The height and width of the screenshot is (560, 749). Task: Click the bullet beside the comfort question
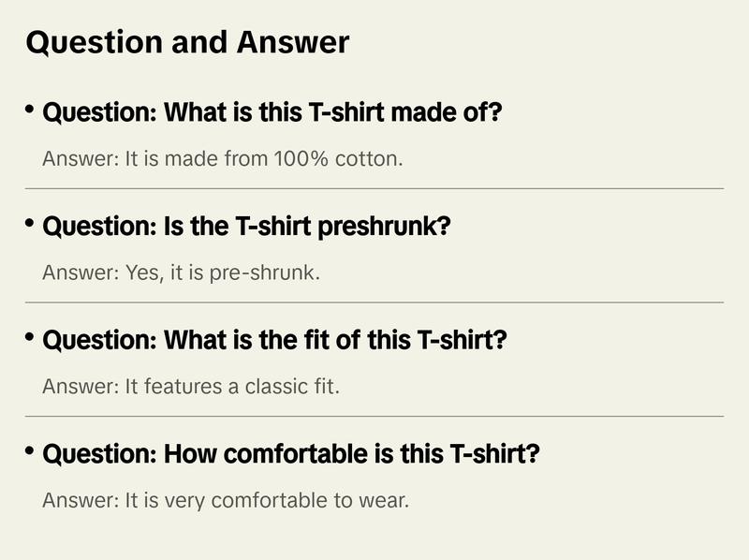pos(30,451)
